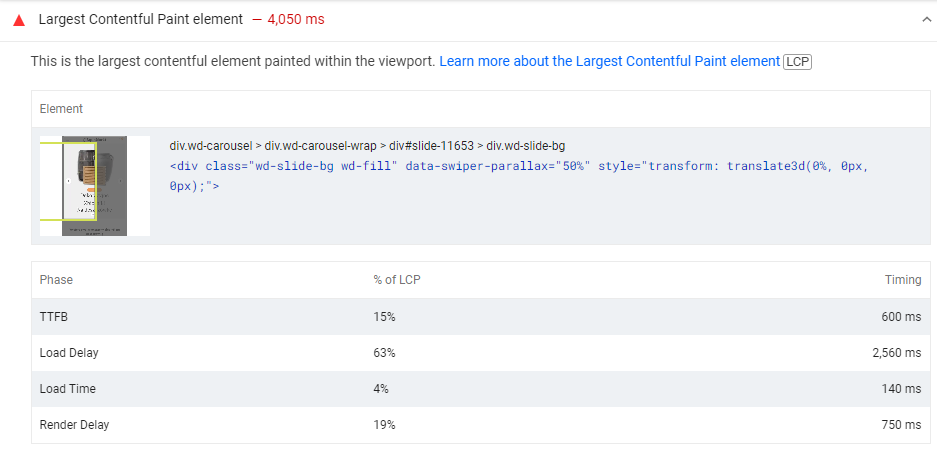Click the 4,050 ms metric value

coord(296,20)
